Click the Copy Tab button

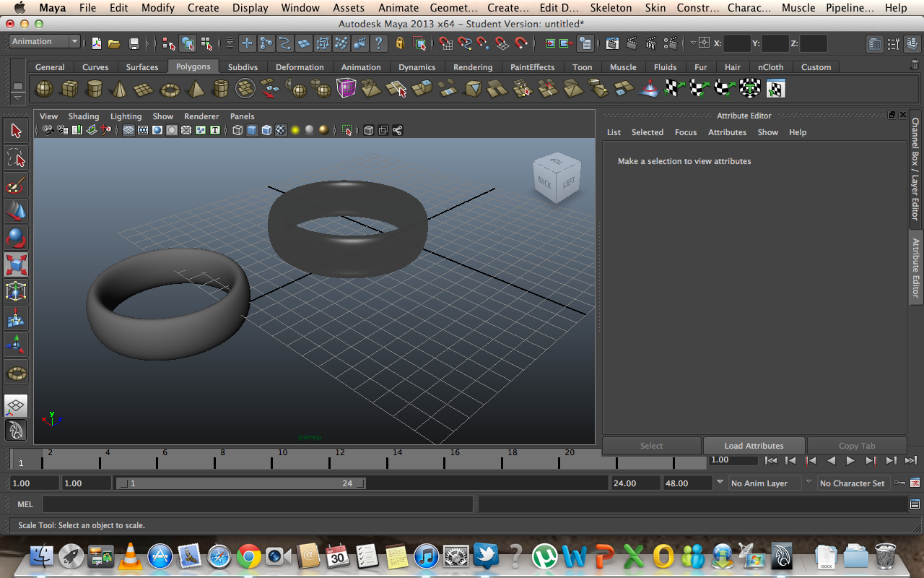click(x=857, y=445)
